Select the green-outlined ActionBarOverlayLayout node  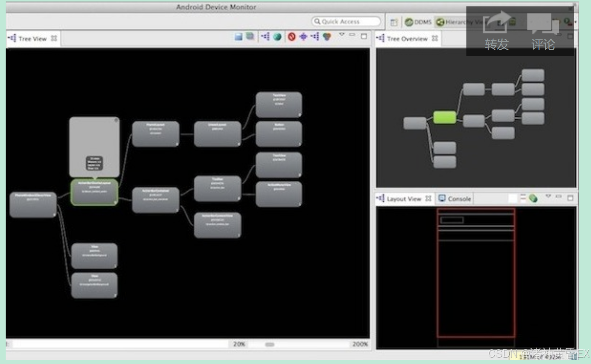(94, 192)
